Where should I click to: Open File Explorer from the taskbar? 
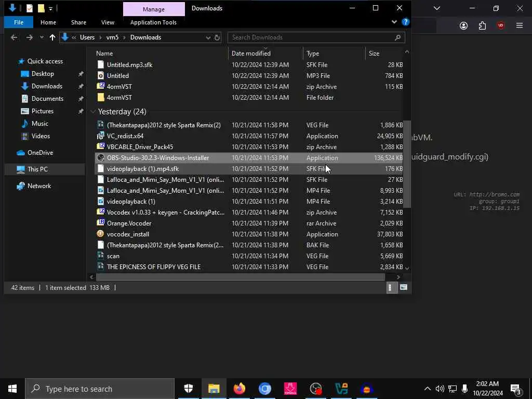point(214,389)
